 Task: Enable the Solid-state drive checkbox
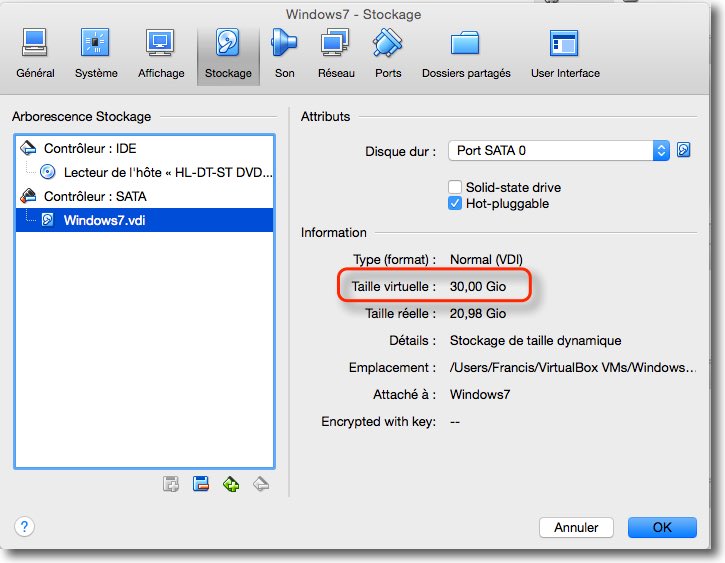point(455,187)
